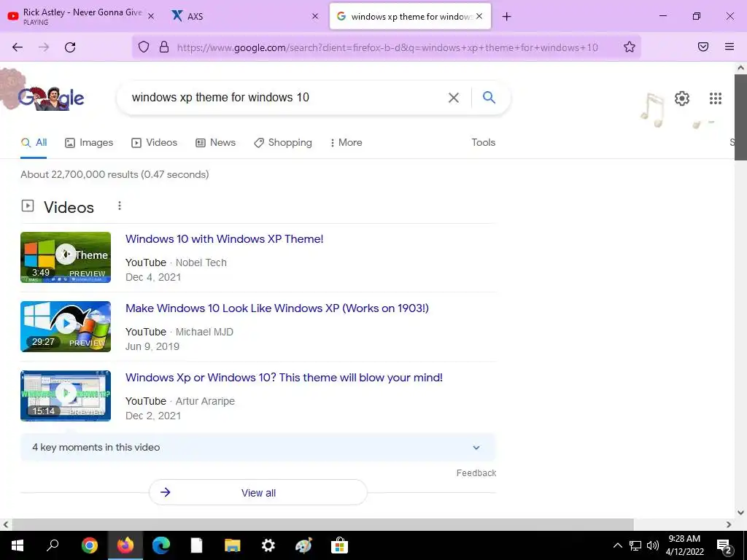Switch to Firefox in the taskbar

tap(125, 545)
